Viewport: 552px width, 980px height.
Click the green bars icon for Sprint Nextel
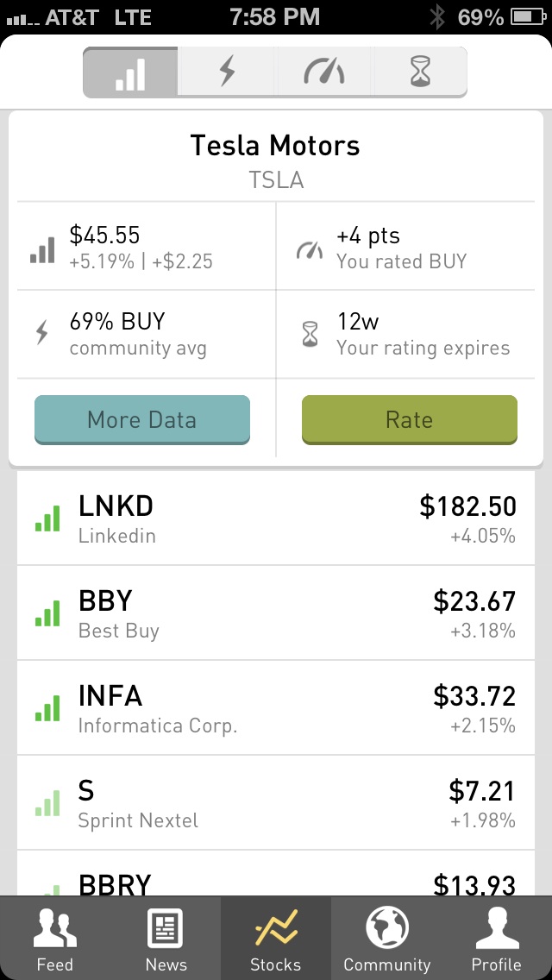[47, 802]
